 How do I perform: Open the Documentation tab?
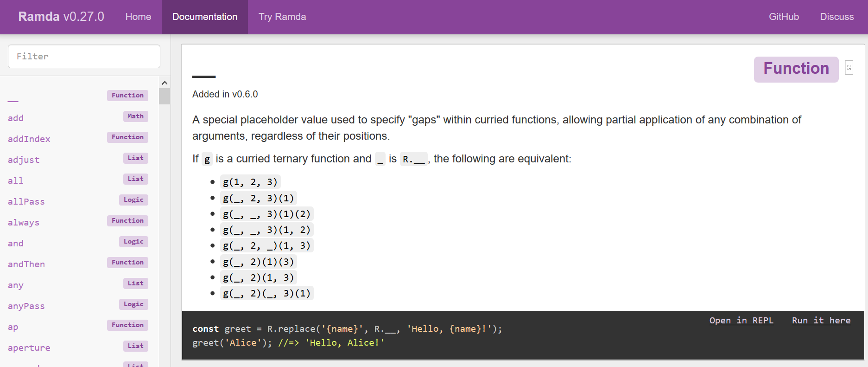205,17
